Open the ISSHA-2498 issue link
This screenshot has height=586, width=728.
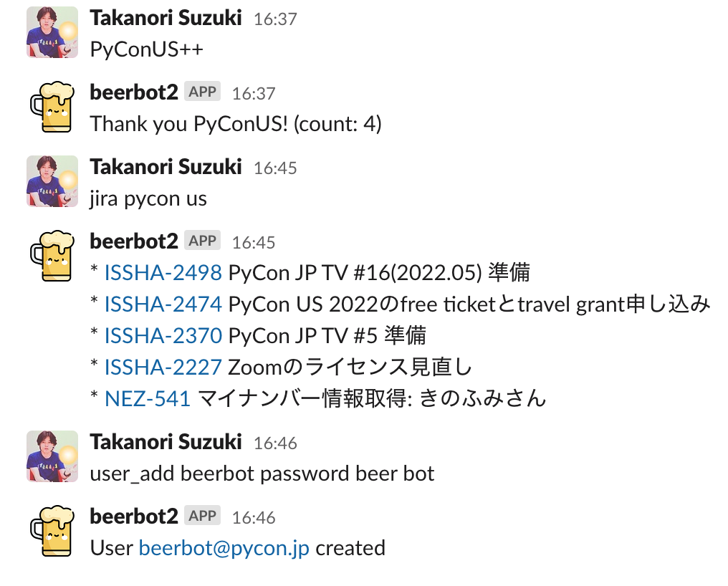point(163,273)
